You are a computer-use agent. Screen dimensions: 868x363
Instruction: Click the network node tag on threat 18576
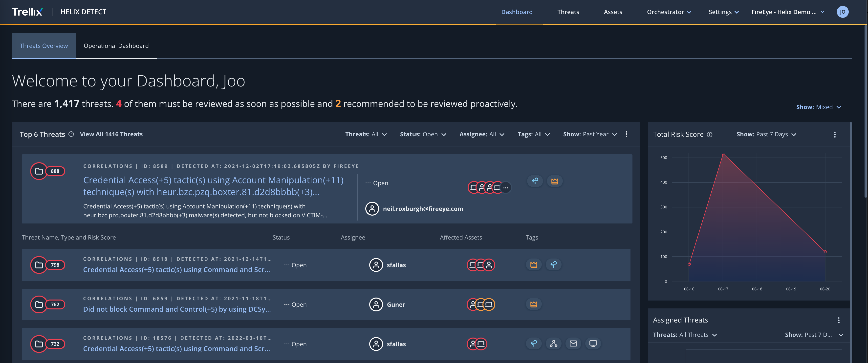pos(554,343)
